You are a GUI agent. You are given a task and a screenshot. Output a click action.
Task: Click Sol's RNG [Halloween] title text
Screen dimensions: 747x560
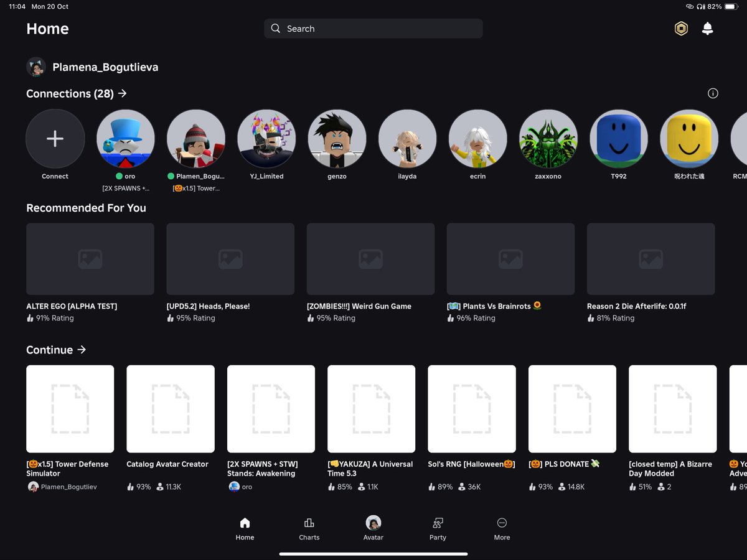472,464
